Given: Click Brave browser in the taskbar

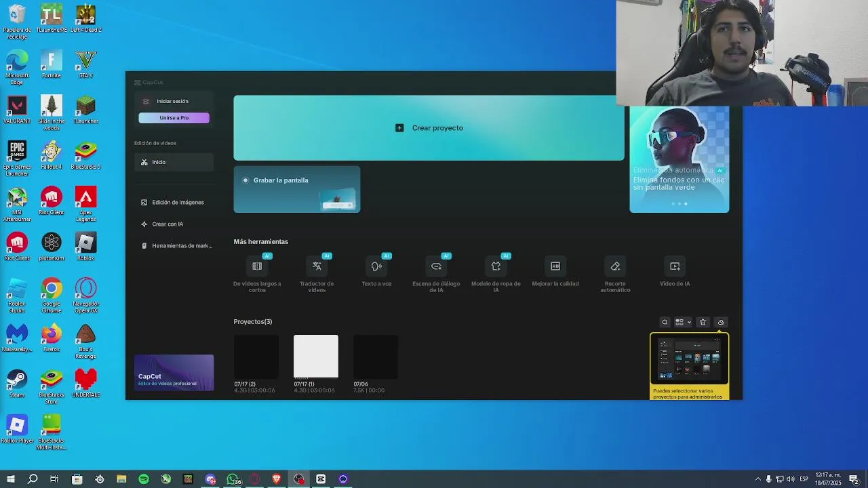Looking at the screenshot, I should pos(277,479).
